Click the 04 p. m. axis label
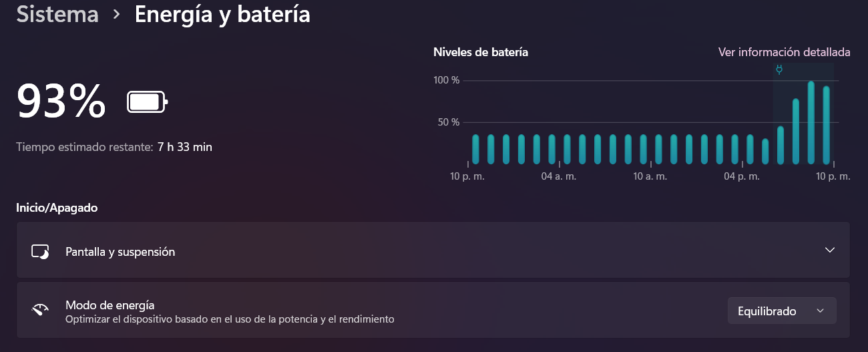Image resolution: width=868 pixels, height=352 pixels. pyautogui.click(x=742, y=176)
